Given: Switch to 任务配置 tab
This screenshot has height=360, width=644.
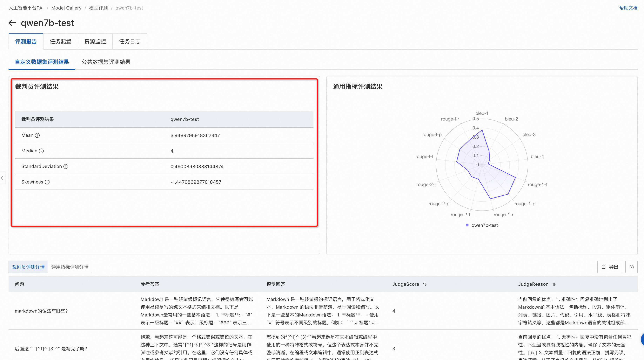Looking at the screenshot, I should 61,42.
